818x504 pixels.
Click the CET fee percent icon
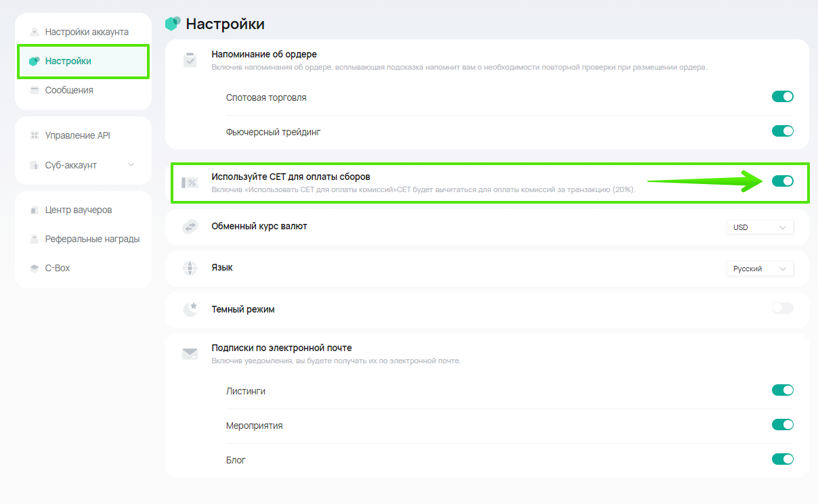(x=190, y=183)
